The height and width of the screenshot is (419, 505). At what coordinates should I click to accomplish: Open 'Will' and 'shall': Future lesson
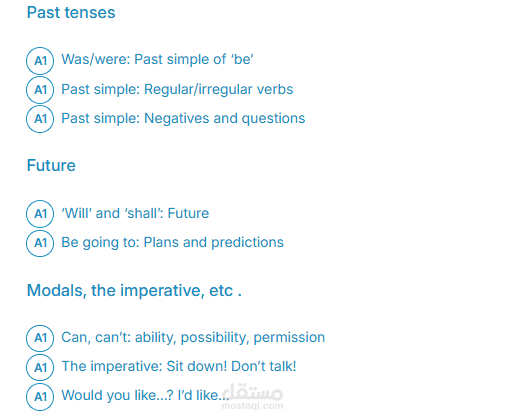pyautogui.click(x=135, y=213)
